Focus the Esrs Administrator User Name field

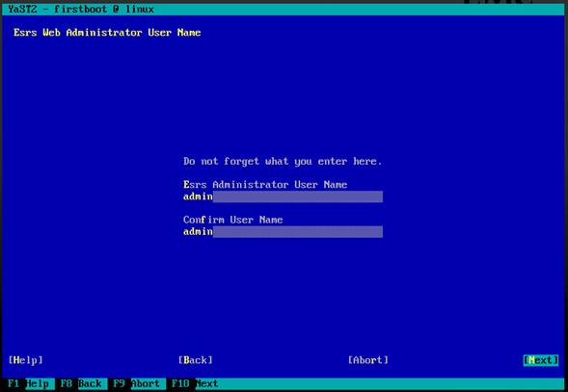pos(283,196)
